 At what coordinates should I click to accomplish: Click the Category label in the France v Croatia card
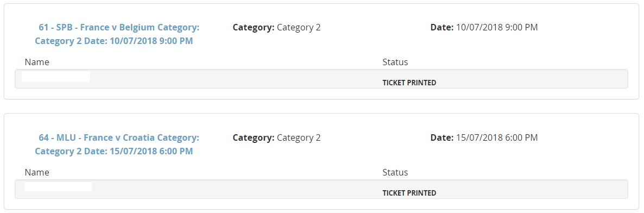[x=254, y=138]
